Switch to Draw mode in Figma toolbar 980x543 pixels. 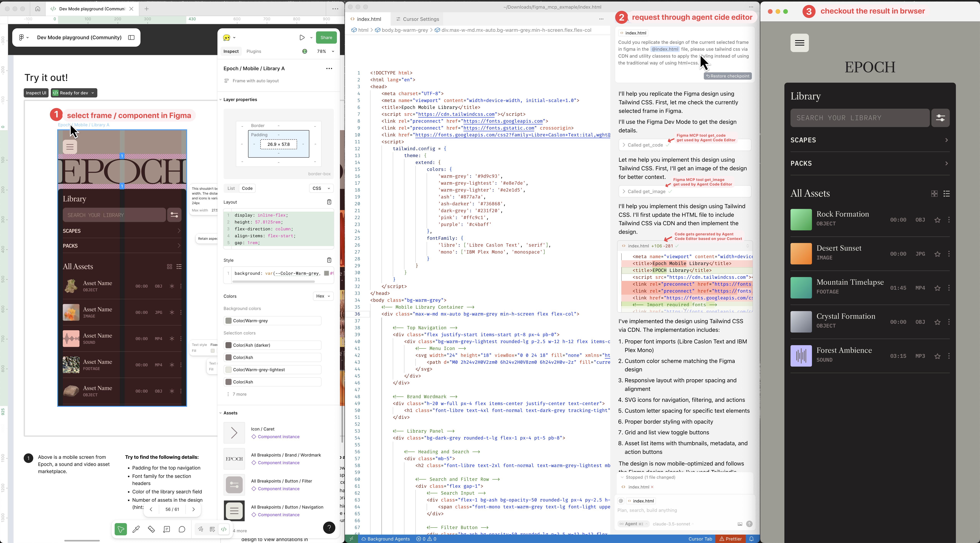coord(200,529)
